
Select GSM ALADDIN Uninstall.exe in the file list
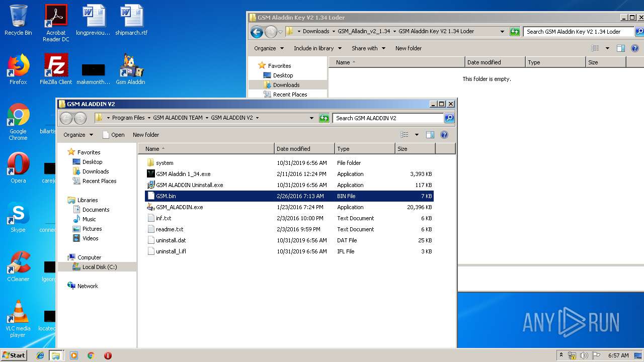189,185
